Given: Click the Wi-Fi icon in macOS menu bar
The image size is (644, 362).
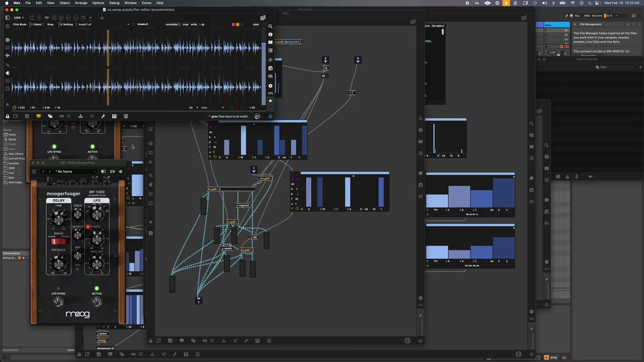Looking at the screenshot, I should 573,3.
